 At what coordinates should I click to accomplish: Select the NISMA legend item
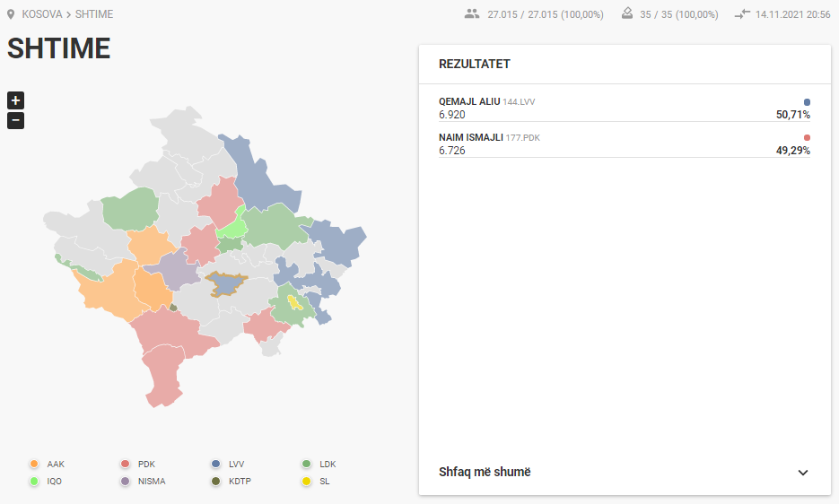coord(143,481)
